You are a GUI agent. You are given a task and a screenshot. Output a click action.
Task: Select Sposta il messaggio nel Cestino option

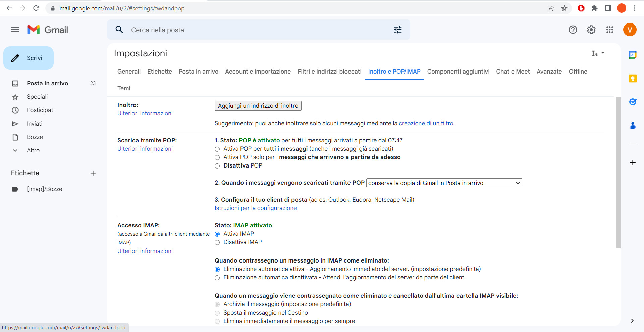[x=217, y=313]
